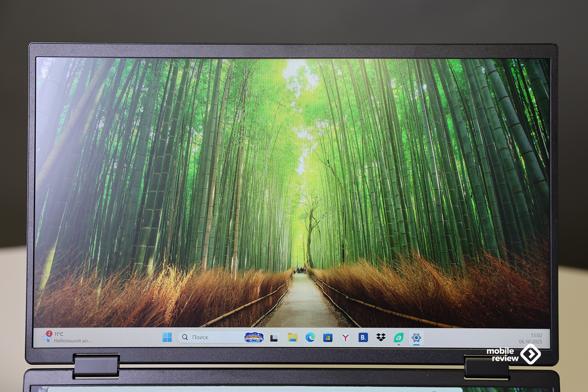Click the weather cloud icon with badge
588x392 pixels.
47,337
